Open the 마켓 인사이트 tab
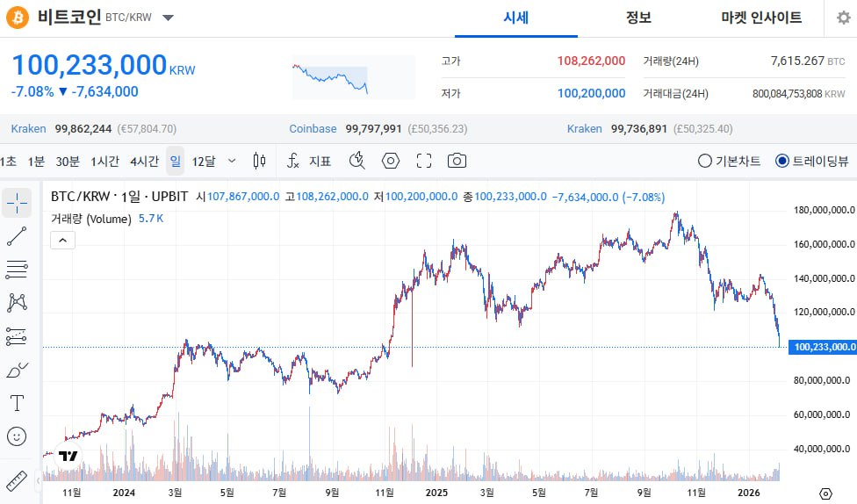This screenshot has height=504, width=857. (761, 18)
